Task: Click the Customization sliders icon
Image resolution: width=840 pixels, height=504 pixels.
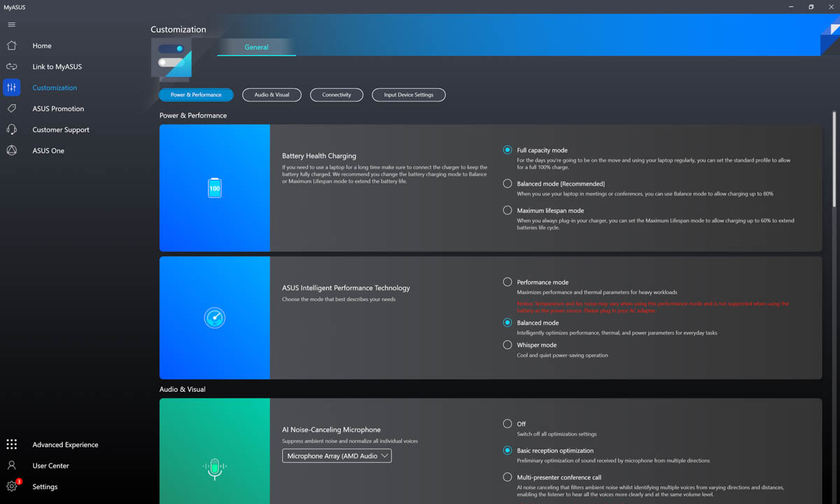Action: pyautogui.click(x=11, y=87)
